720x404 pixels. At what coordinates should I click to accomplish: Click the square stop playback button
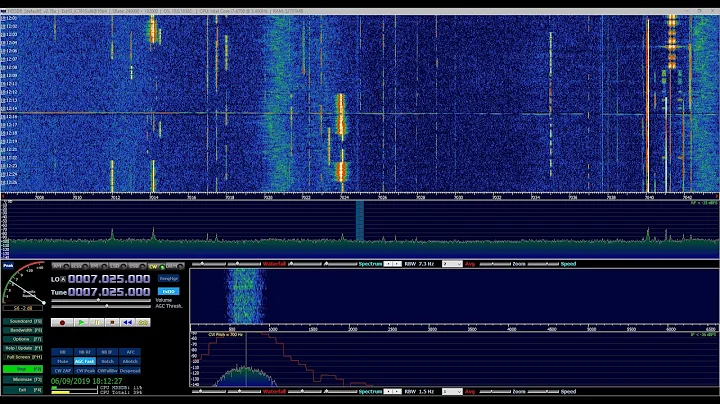[112, 322]
